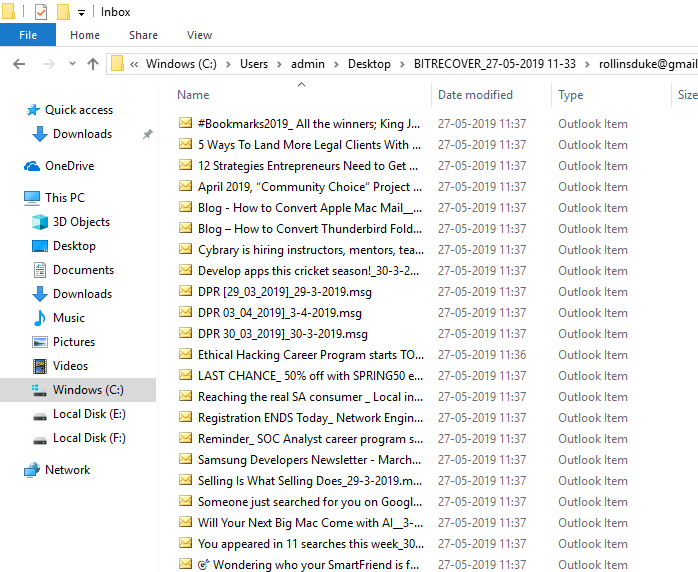This screenshot has width=698, height=572.
Task: Click mail icon of LAST CHANCE_ 50% off file
Action: click(x=186, y=374)
